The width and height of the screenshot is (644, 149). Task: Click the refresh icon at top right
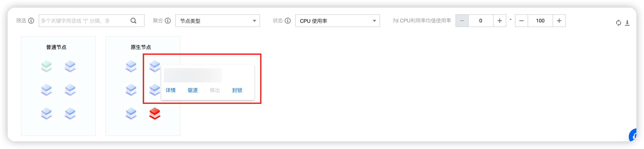coord(618,23)
